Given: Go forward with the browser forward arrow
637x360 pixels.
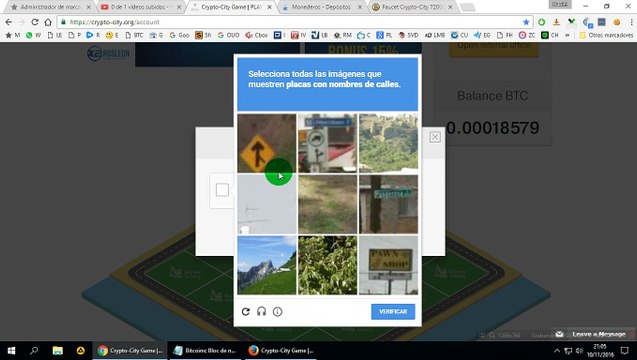Looking at the screenshot, I should (x=22, y=22).
